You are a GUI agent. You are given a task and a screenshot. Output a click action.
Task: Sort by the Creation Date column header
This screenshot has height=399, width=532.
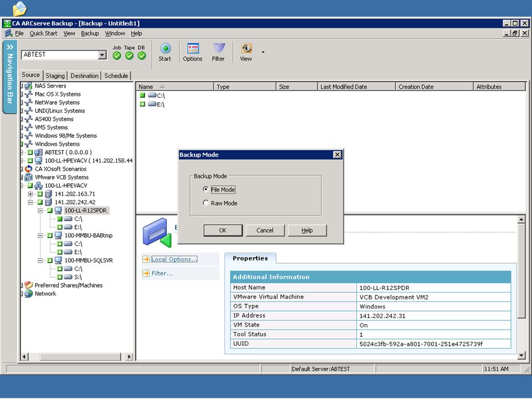tap(434, 86)
